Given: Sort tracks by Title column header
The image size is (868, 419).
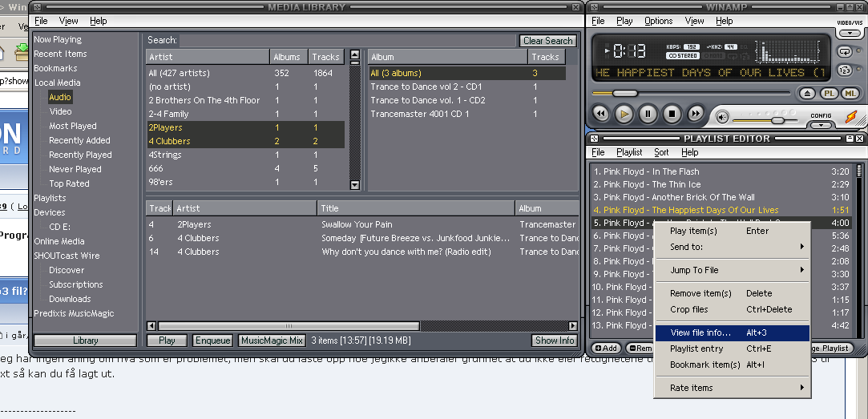Looking at the screenshot, I should click(416, 208).
